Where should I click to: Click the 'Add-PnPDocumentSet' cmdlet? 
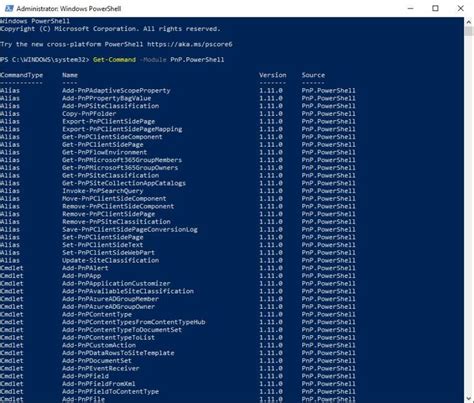(97, 361)
